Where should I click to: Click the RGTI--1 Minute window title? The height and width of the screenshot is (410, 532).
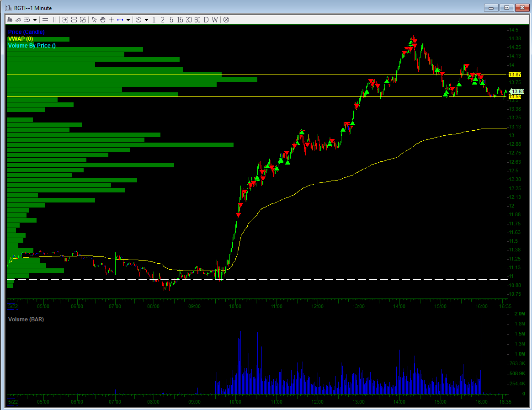tap(33, 8)
